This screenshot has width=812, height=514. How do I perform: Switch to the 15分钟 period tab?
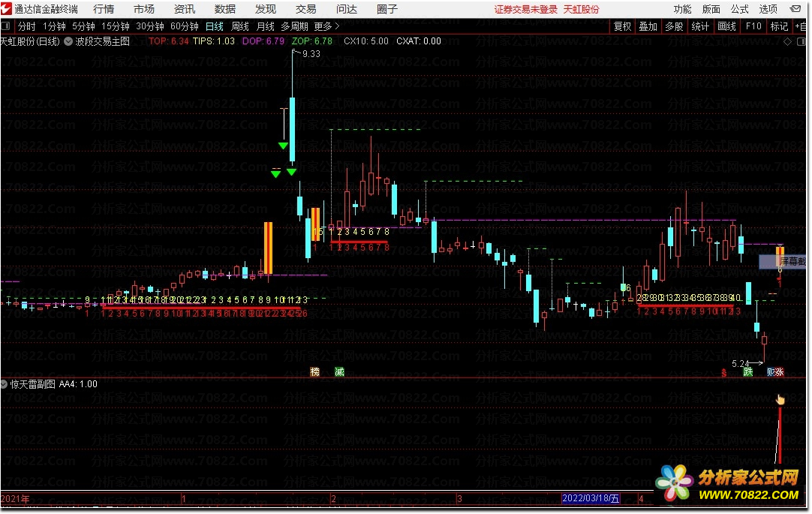[x=115, y=26]
